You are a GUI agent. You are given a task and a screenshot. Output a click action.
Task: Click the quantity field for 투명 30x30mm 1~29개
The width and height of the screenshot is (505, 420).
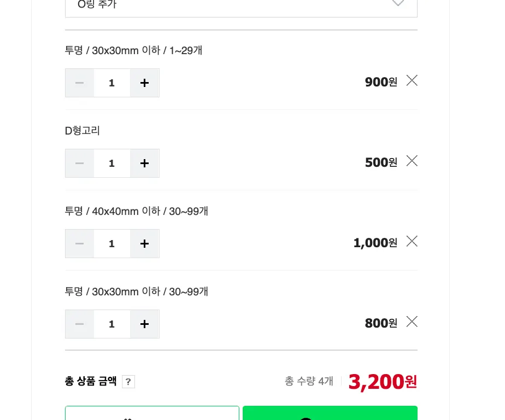[112, 83]
